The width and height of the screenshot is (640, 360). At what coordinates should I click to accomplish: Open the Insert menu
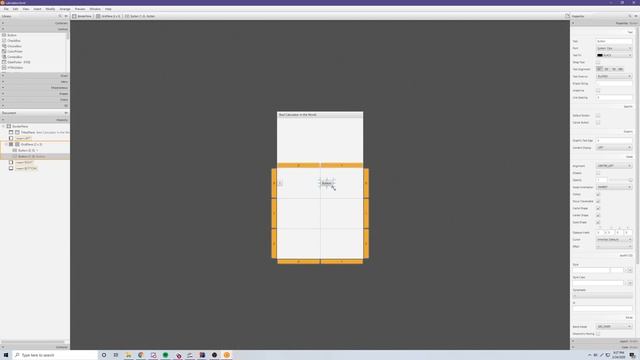click(37, 9)
